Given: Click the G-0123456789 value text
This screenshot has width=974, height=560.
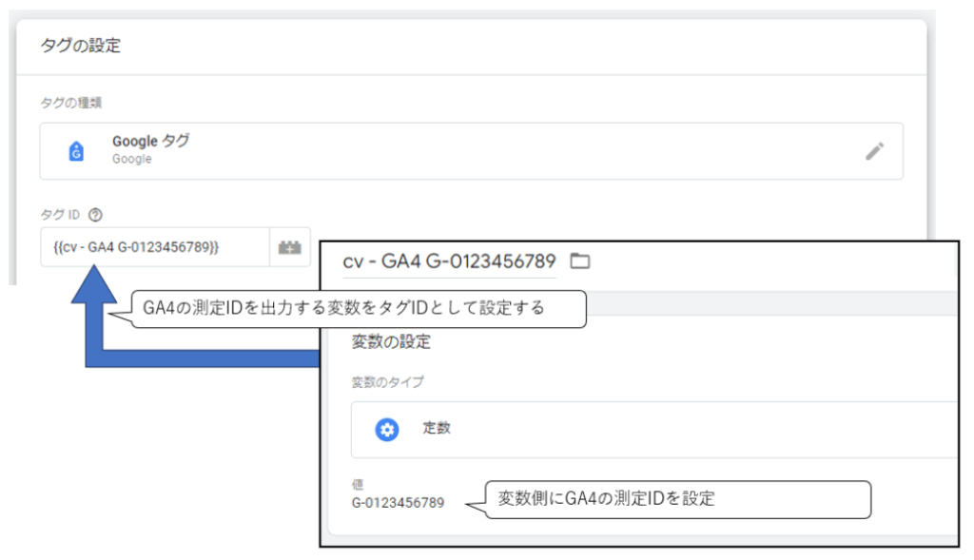Looking at the screenshot, I should (399, 502).
